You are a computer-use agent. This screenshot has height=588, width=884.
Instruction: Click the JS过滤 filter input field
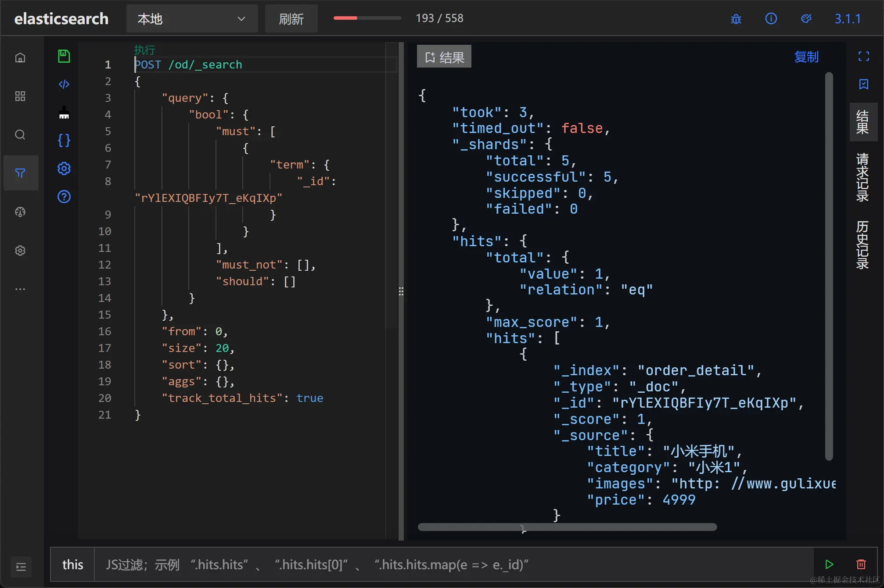pos(452,565)
